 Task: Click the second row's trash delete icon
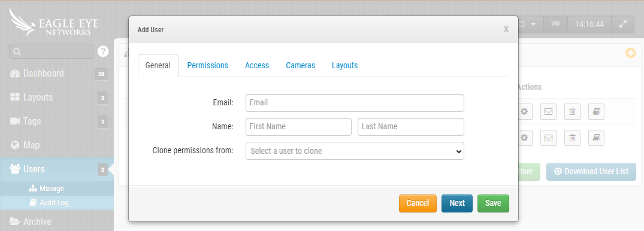point(572,138)
